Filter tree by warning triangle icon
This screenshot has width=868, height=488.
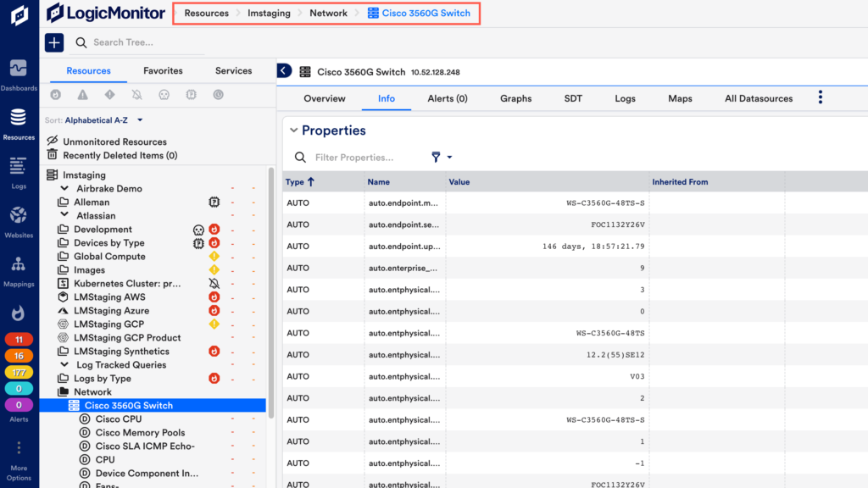[x=82, y=95]
